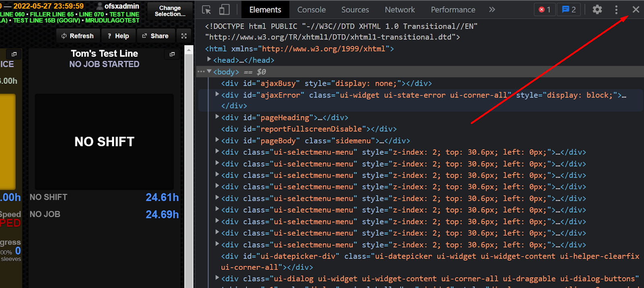Click the red error count badge
644x288 pixels.
pyautogui.click(x=545, y=10)
